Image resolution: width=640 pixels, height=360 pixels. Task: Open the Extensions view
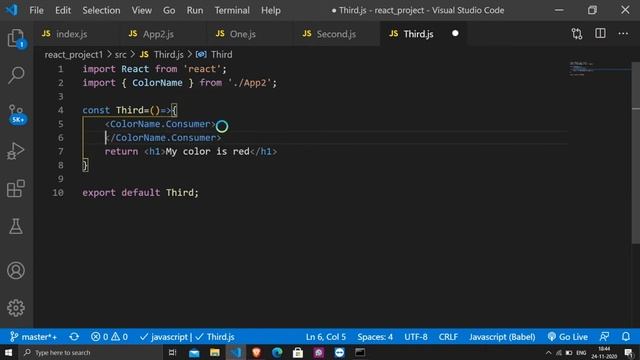click(x=16, y=189)
